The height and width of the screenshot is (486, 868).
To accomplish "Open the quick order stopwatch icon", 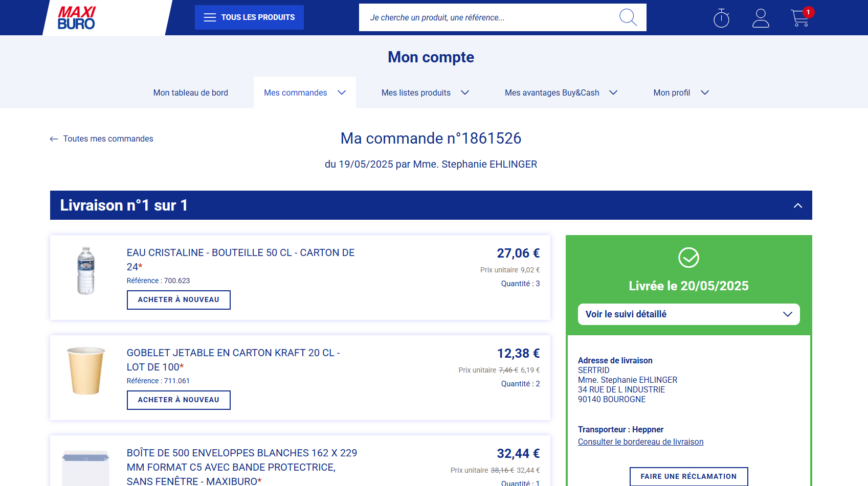I will click(x=721, y=18).
